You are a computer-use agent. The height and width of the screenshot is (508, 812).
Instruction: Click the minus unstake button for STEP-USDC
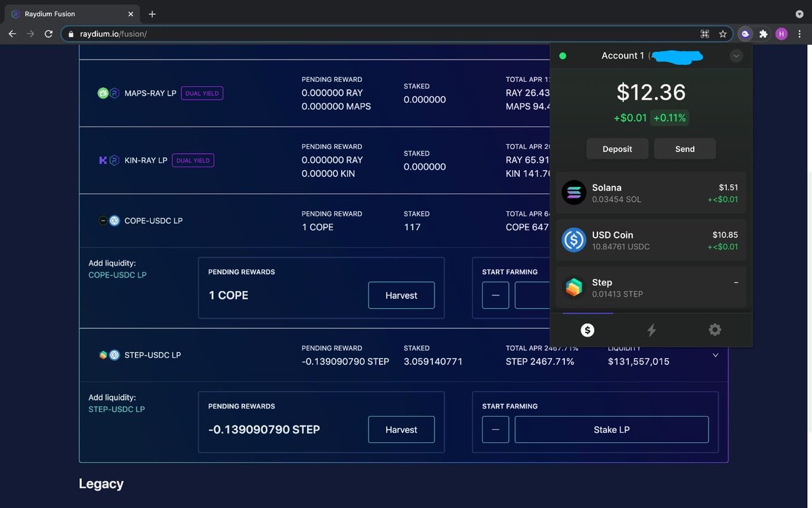pos(495,429)
